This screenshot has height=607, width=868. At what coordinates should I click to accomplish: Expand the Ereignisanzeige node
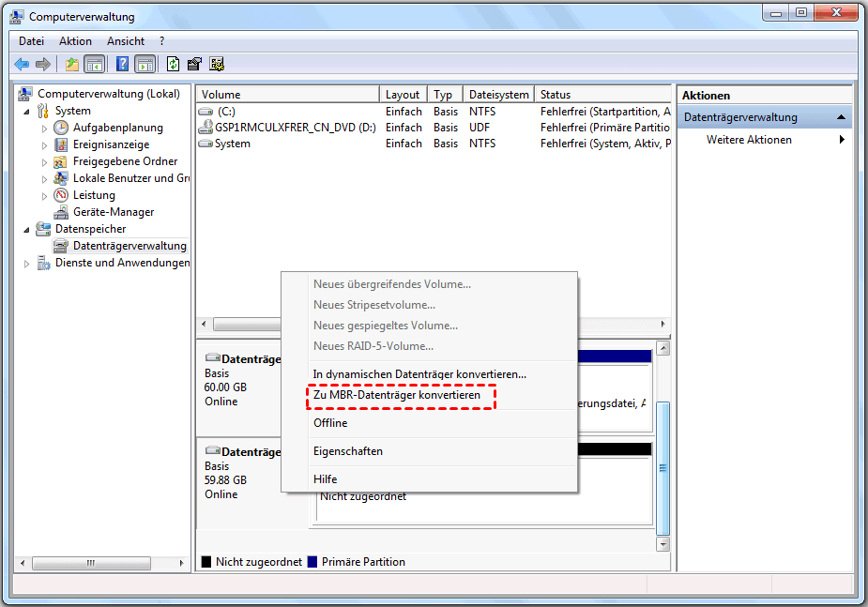click(x=44, y=145)
